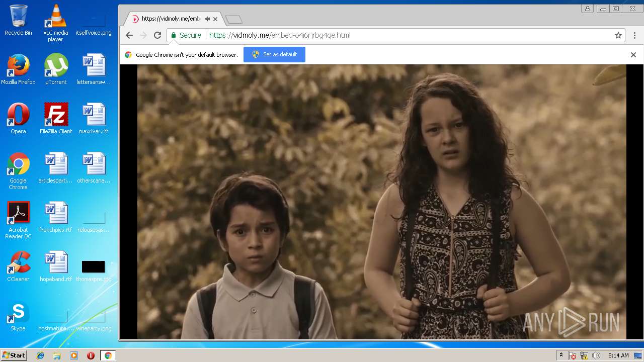The image size is (644, 362).
Task: View the Secure site information padlock
Action: (x=186, y=35)
